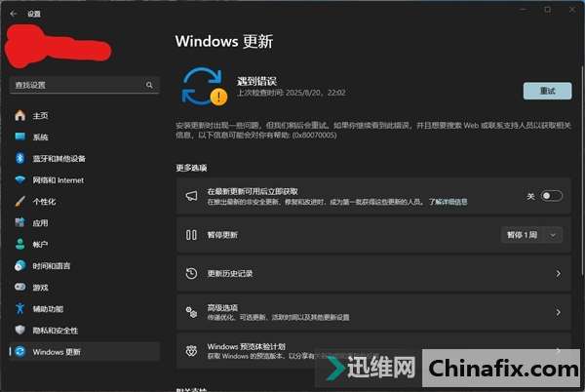Select the 应用 apps icon
The width and height of the screenshot is (585, 392).
click(x=20, y=222)
